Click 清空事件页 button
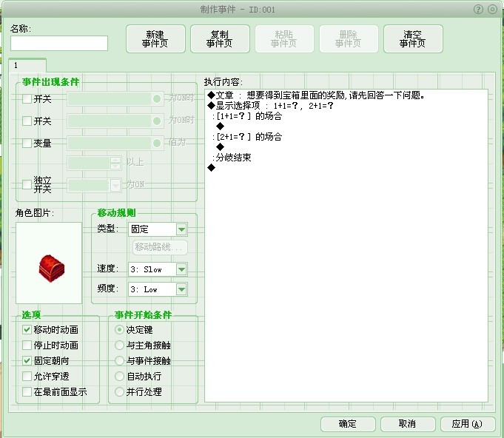 (x=413, y=39)
